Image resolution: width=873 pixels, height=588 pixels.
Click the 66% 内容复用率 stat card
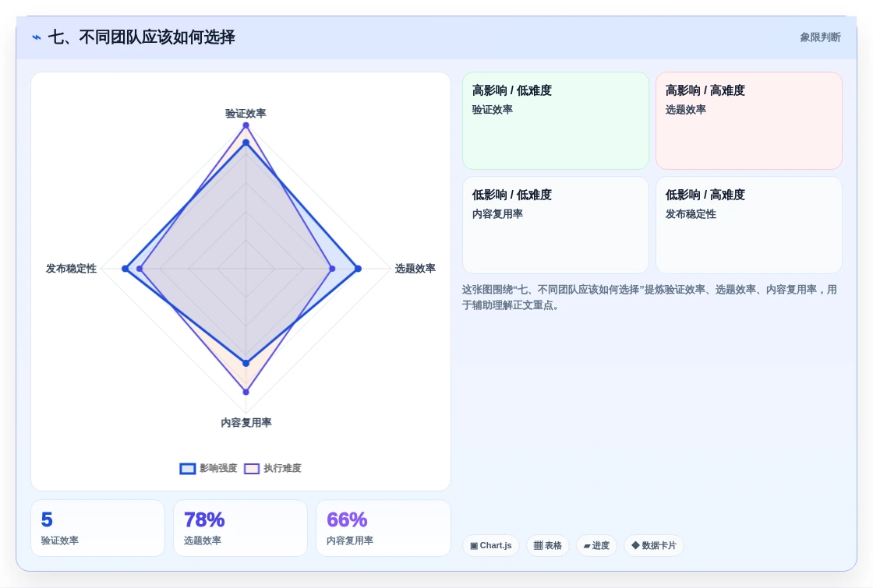(383, 528)
